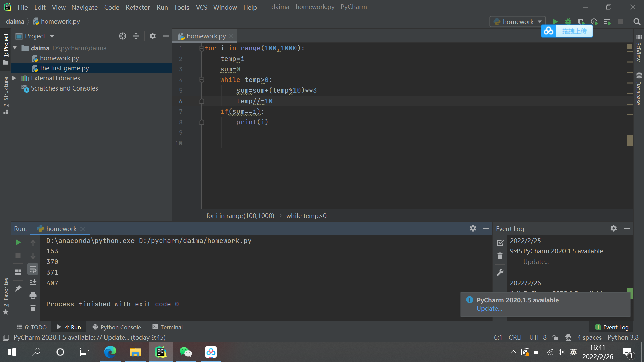644x362 pixels.
Task: Click the green Run button in the toolbar
Action: (x=555, y=22)
